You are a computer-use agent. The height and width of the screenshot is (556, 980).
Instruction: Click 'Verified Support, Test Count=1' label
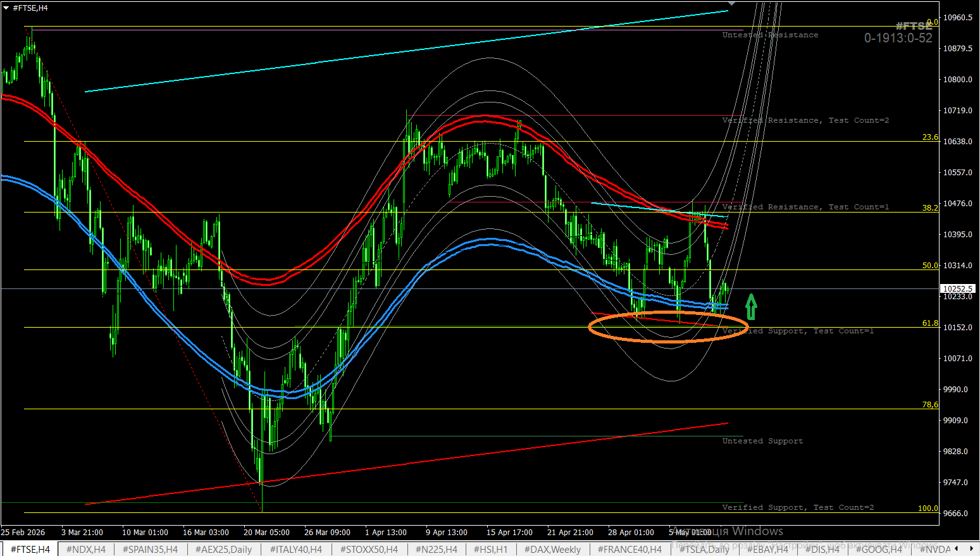[798, 331]
